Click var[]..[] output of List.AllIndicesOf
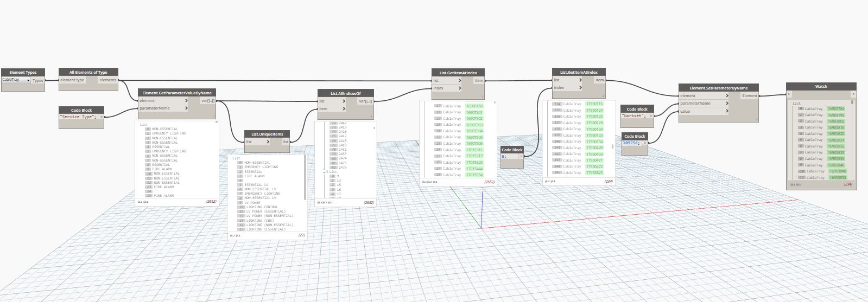Viewport: 868px width, 302px height. point(366,101)
